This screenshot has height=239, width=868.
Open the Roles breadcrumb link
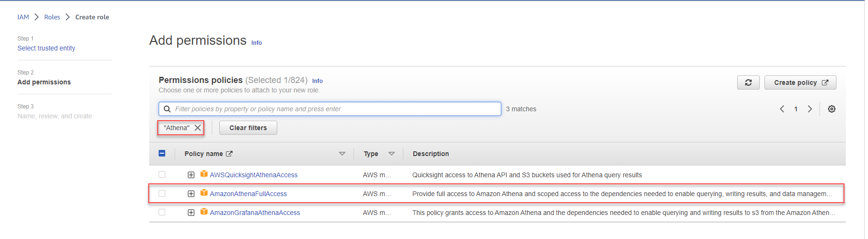pyautogui.click(x=52, y=17)
